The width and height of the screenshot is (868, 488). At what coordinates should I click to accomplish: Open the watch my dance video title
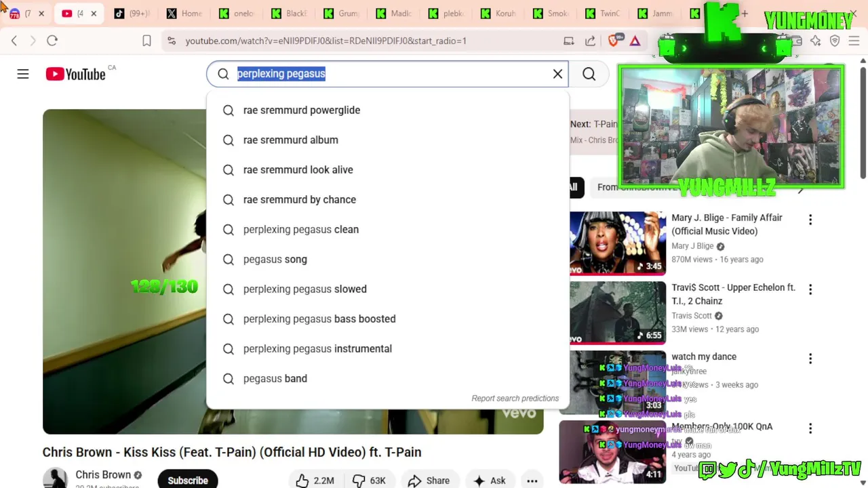[x=704, y=357]
